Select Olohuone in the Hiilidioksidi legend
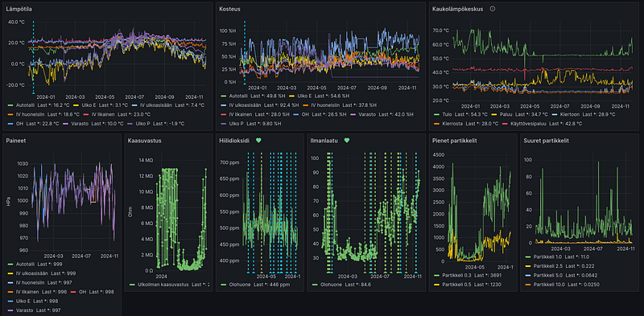This screenshot has height=316, width=644. point(238,285)
